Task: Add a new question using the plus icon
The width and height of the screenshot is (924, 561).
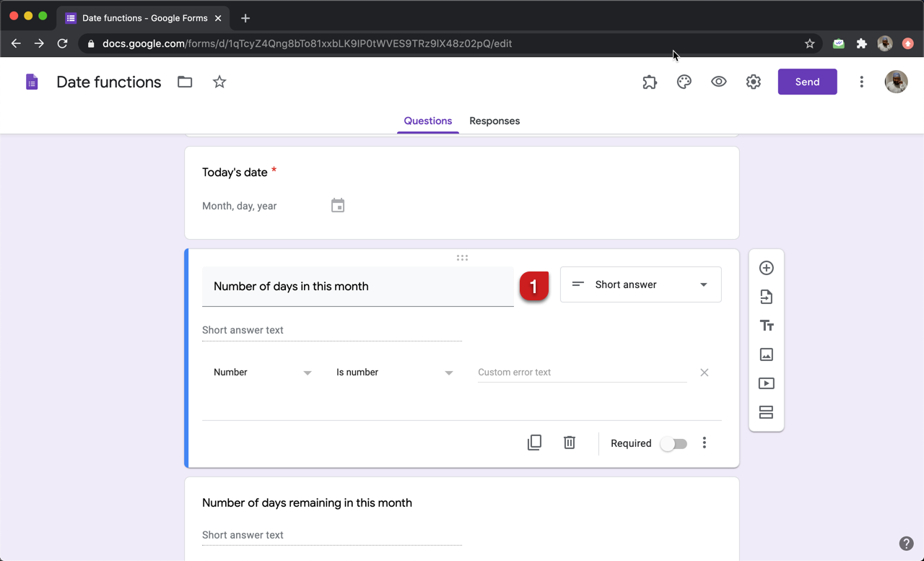Action: pos(766,267)
